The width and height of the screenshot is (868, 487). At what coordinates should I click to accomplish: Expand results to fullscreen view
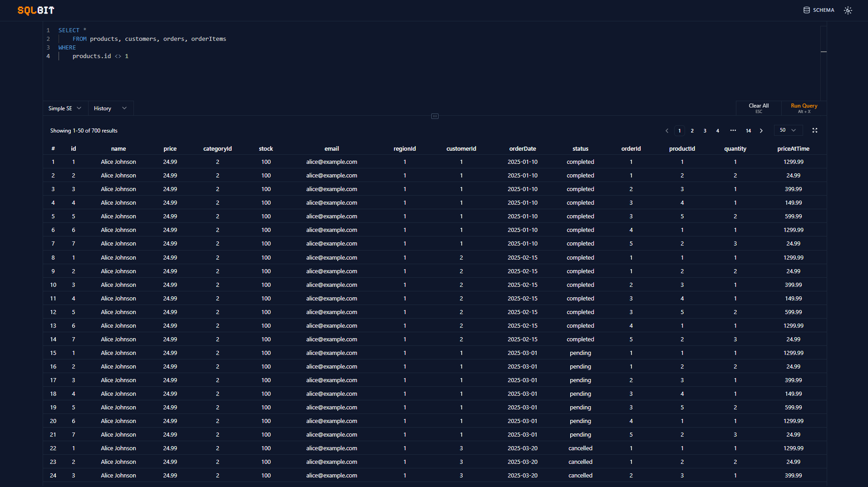815,130
